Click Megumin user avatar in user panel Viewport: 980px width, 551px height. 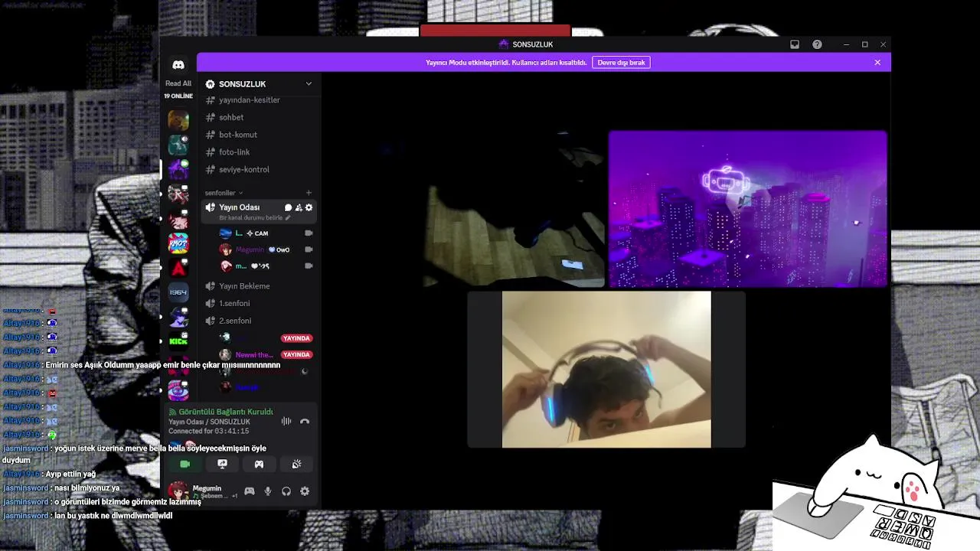pos(178,491)
